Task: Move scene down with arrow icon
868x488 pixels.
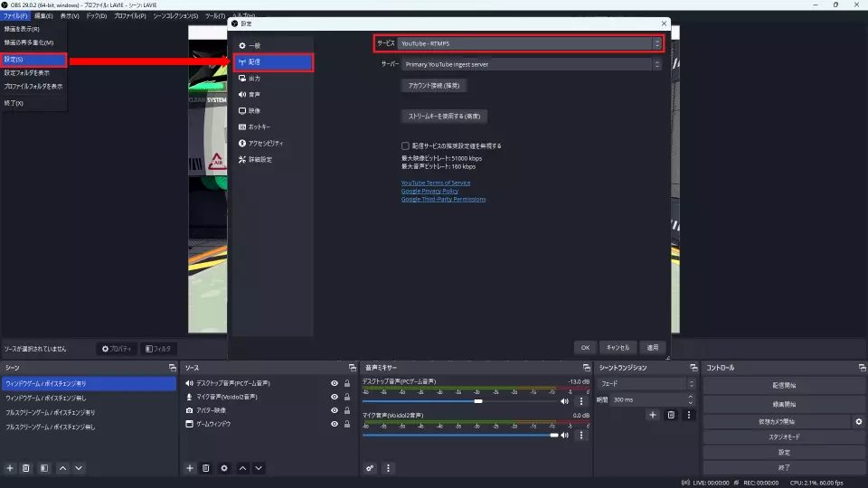Action: pos(79,468)
